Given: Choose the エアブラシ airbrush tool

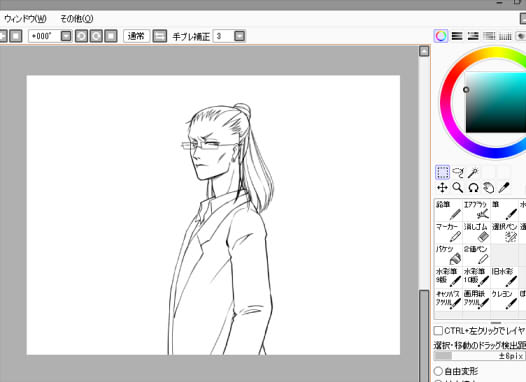Looking at the screenshot, I should point(476,210).
